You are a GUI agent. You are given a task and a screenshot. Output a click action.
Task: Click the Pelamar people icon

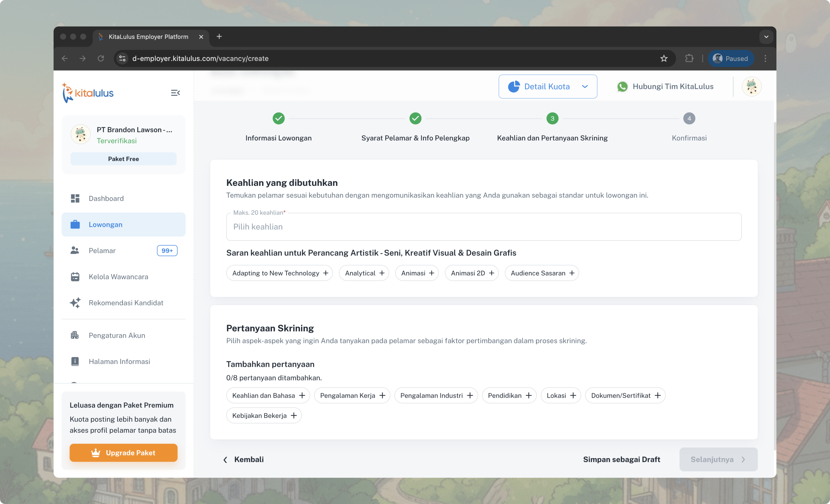[x=75, y=251]
